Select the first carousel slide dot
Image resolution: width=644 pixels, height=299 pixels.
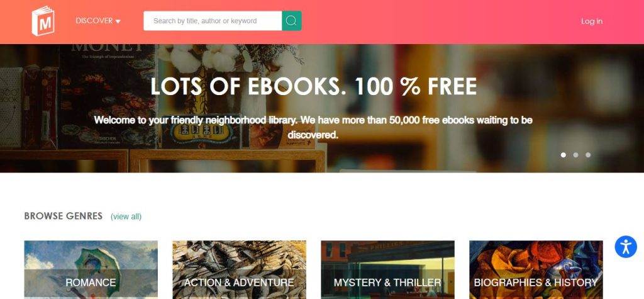click(563, 155)
